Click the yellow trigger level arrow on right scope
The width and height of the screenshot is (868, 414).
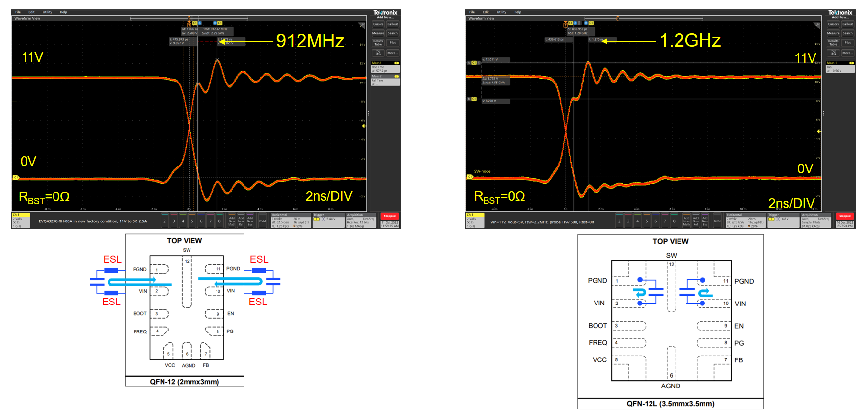point(819,131)
